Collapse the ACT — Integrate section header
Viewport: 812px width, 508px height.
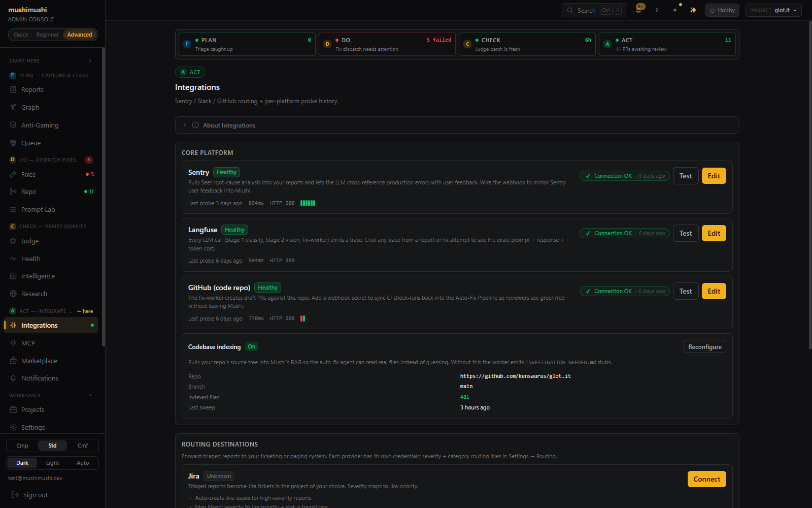[51, 311]
